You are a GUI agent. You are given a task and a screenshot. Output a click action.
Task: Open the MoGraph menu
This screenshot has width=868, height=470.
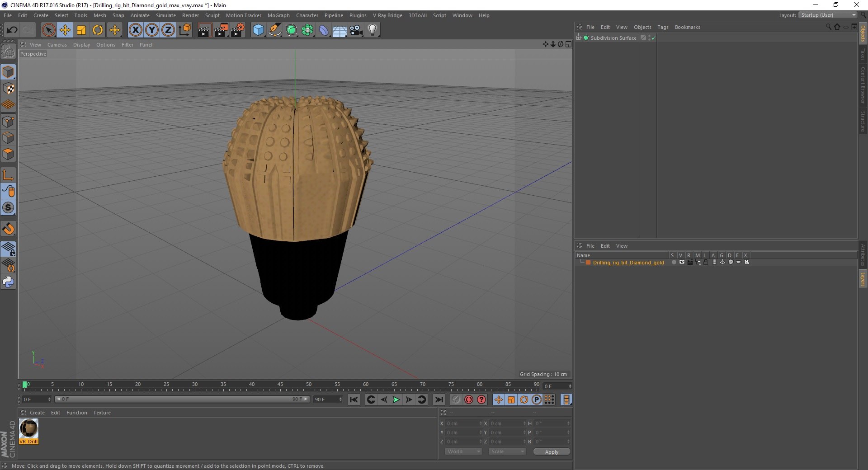(278, 15)
